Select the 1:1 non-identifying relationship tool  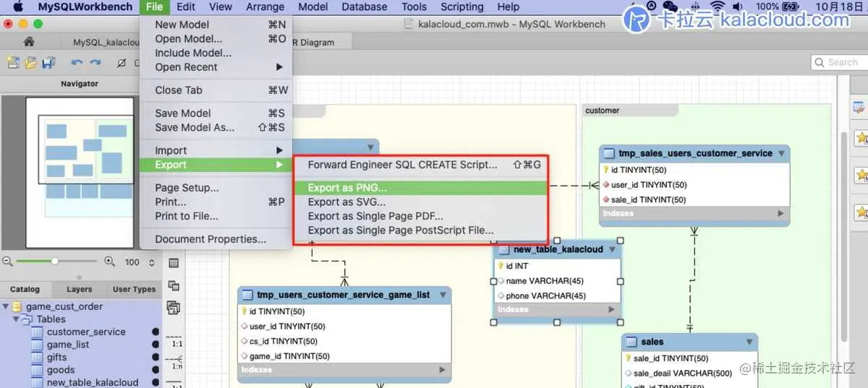[x=174, y=341]
